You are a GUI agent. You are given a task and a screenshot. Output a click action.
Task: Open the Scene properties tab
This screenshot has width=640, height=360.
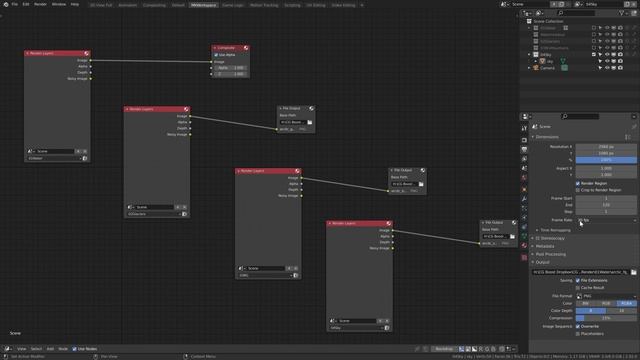coord(524,169)
